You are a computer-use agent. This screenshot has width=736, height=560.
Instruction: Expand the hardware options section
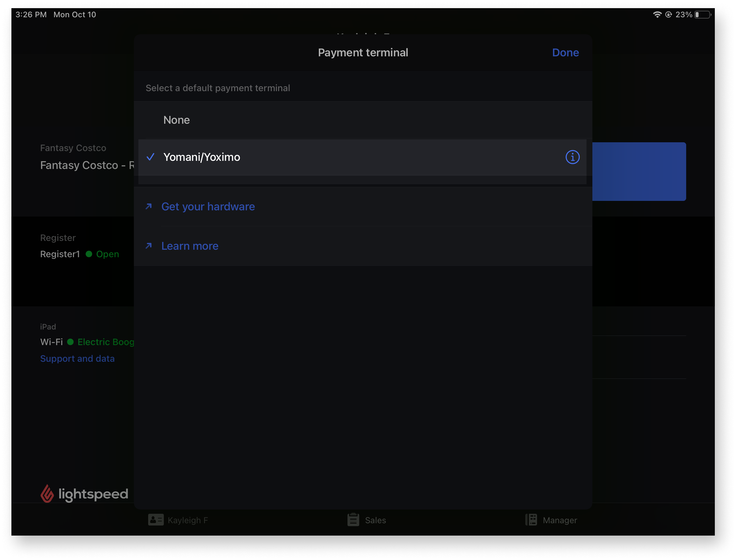(x=208, y=206)
